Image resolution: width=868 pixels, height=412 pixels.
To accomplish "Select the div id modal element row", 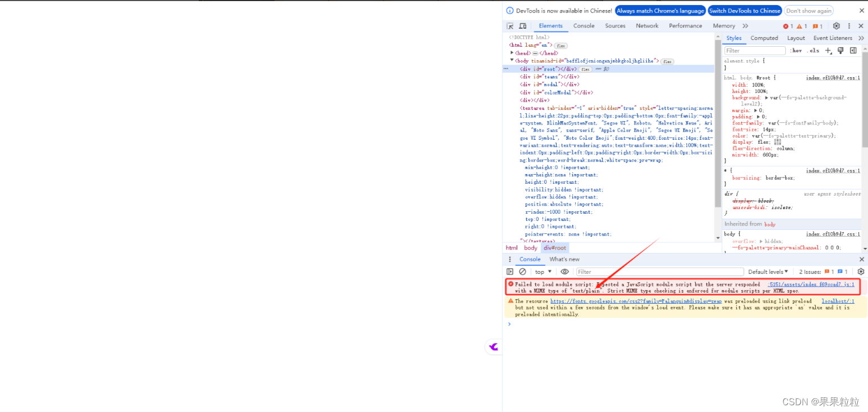I will click(x=609, y=85).
